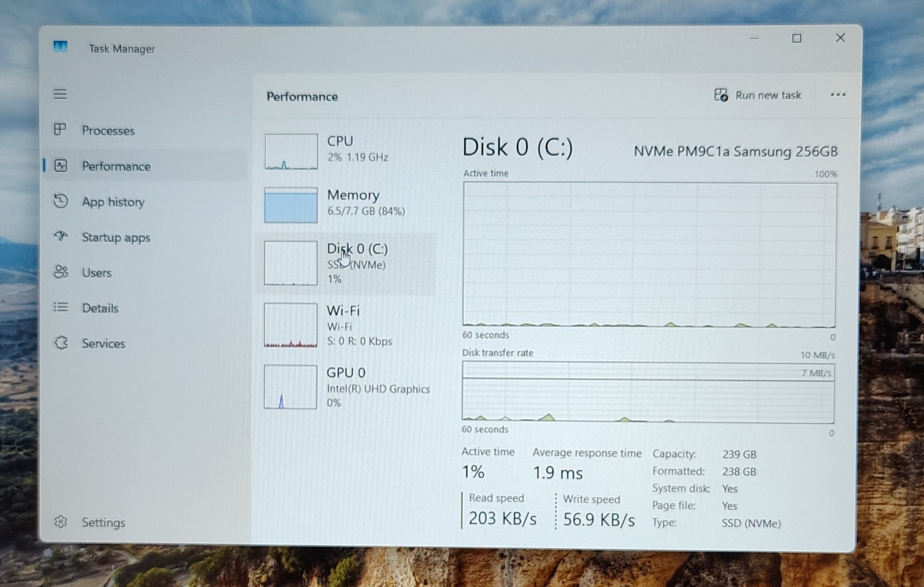The height and width of the screenshot is (587, 924).
Task: Select CPU performance graph thumbnail
Action: coord(291,151)
